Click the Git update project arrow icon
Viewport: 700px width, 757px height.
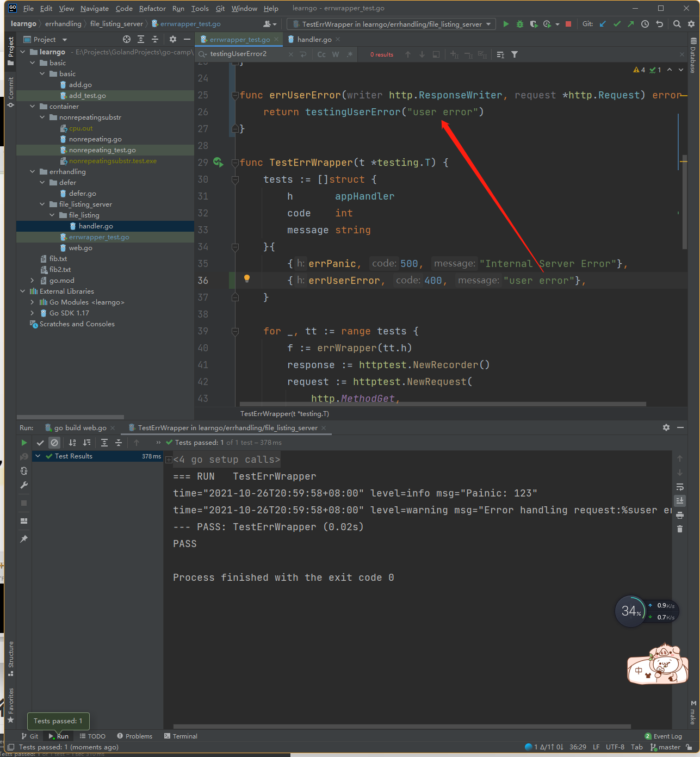click(x=603, y=24)
